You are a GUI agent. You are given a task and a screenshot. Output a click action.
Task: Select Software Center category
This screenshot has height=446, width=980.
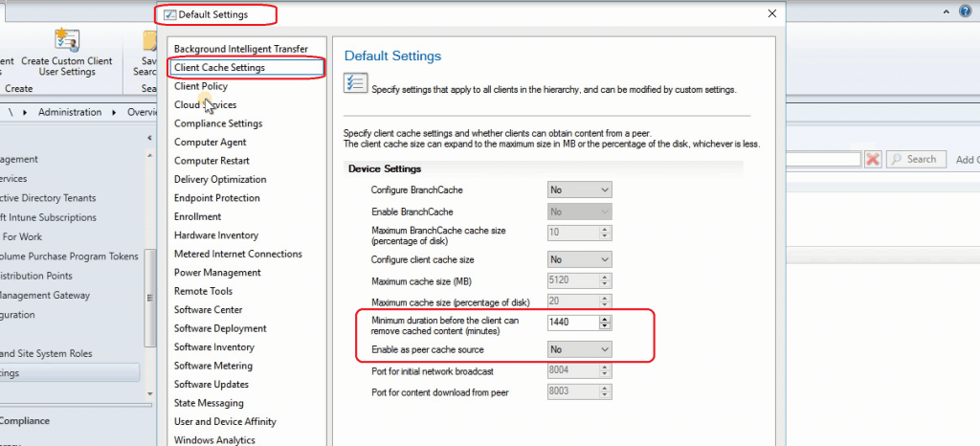click(x=208, y=310)
